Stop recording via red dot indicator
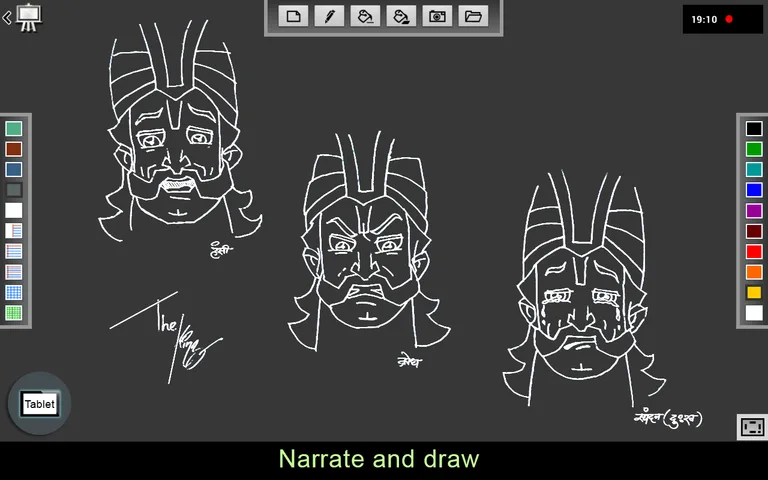Viewport: 768px width, 480px height. click(729, 19)
